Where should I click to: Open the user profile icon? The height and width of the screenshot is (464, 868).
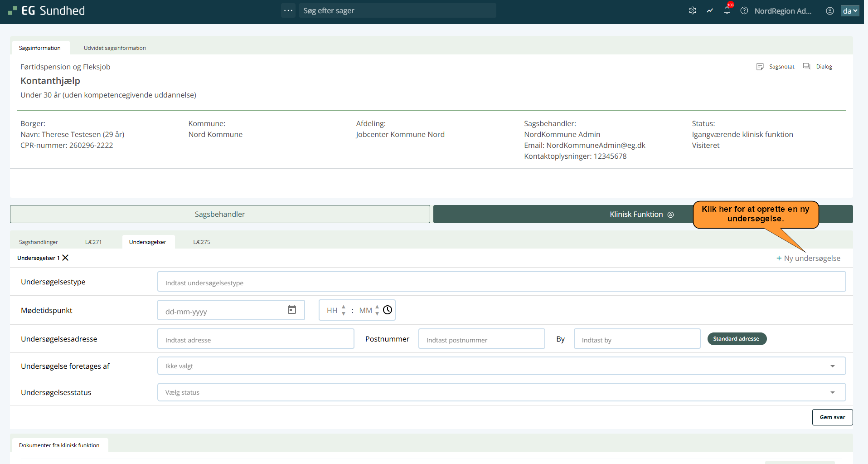click(829, 10)
